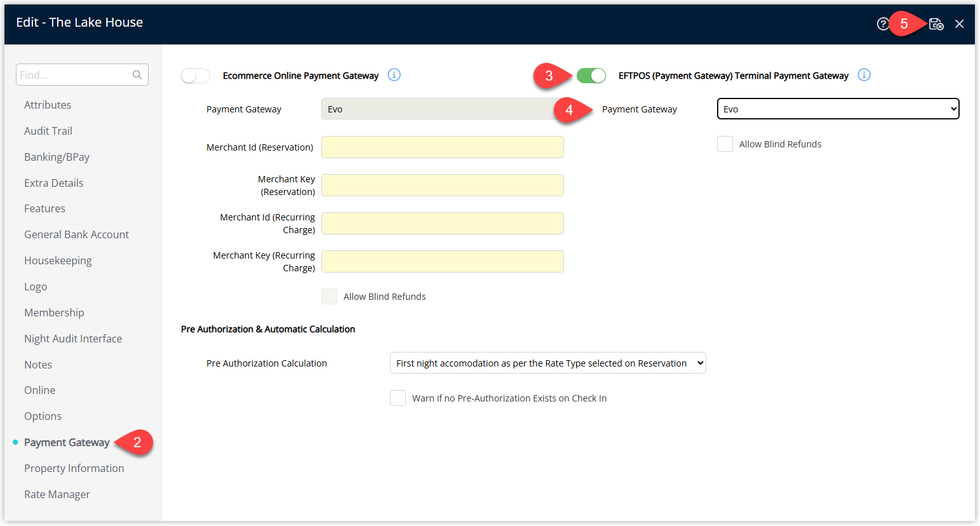
Task: Open Rate Manager in the sidebar
Action: [x=57, y=494]
